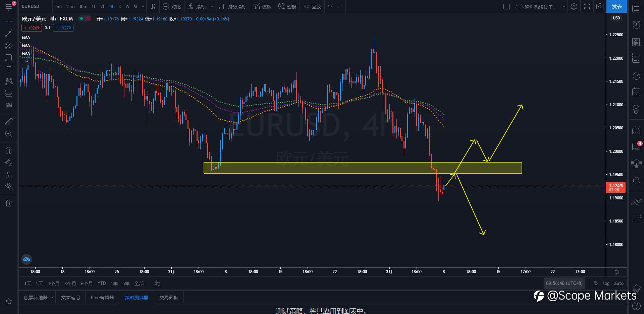644x314 pixels.
Task: Toggle lock all drawings
Action: [x=9, y=175]
